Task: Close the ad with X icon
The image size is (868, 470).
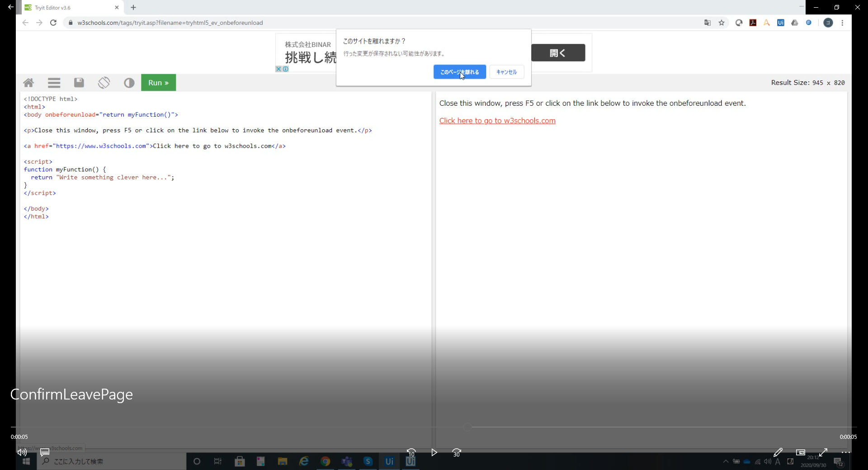Action: (278, 69)
